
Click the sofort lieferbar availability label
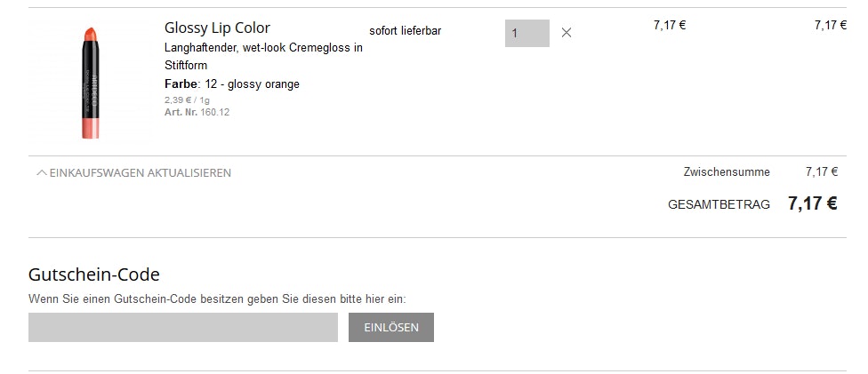tap(406, 31)
